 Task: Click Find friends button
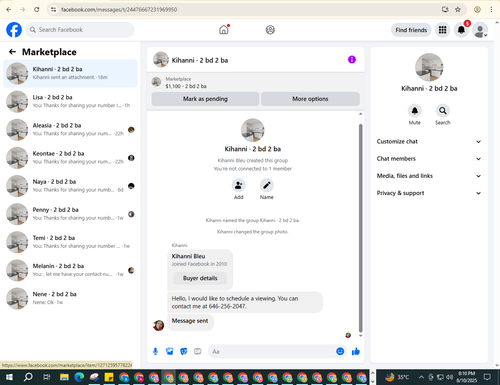411,30
